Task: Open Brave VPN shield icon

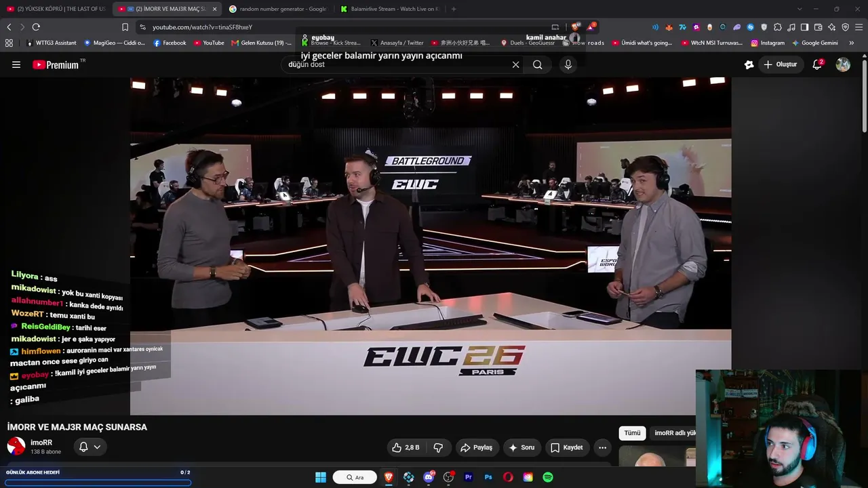Action: pyautogui.click(x=846, y=27)
